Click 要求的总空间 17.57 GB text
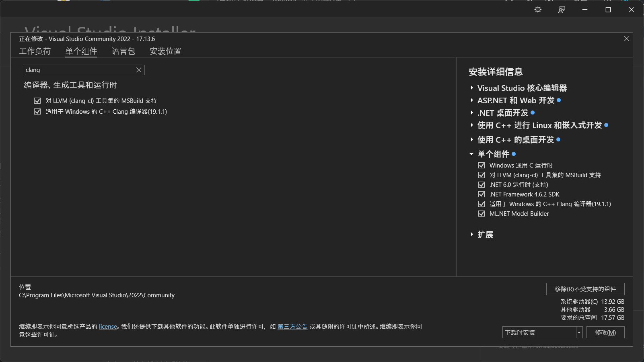This screenshot has width=644, height=362. point(593,318)
